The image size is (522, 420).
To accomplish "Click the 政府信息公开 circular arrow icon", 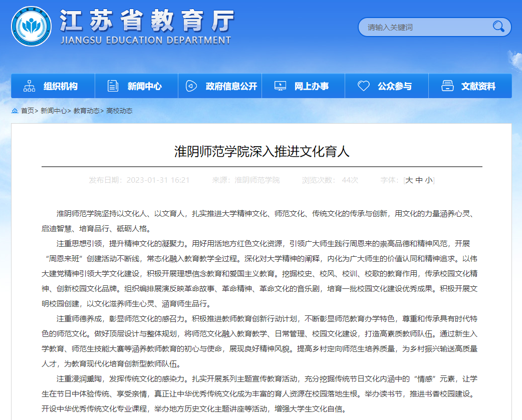I will pyautogui.click(x=191, y=86).
